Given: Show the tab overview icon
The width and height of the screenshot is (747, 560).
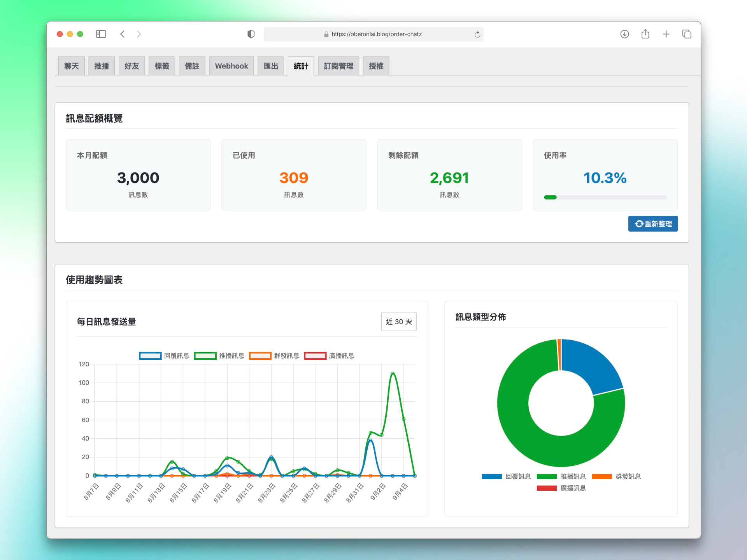Looking at the screenshot, I should 687,34.
